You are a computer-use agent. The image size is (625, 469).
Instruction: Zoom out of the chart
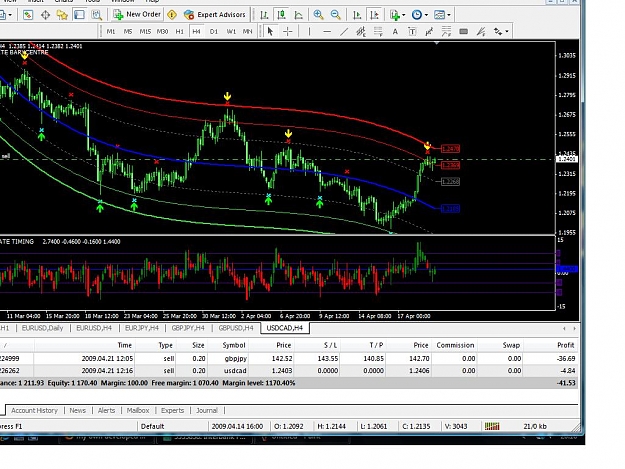[x=336, y=15]
